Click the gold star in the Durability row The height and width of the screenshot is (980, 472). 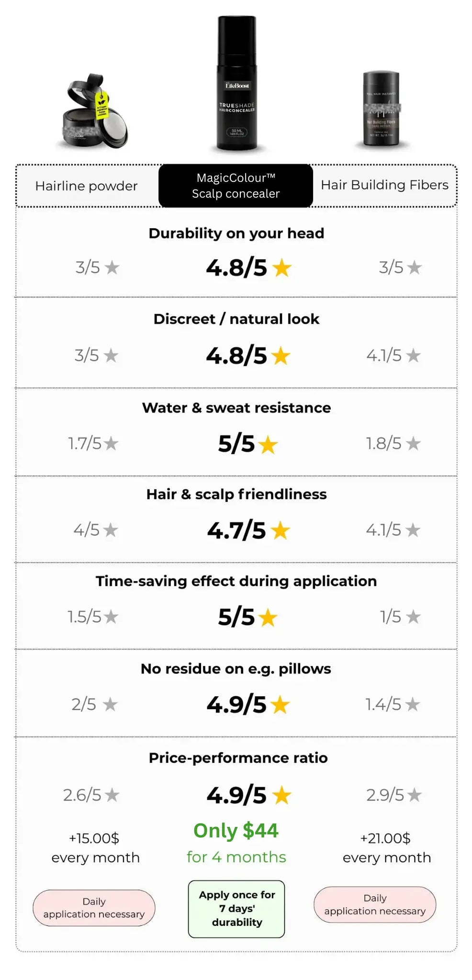(281, 268)
